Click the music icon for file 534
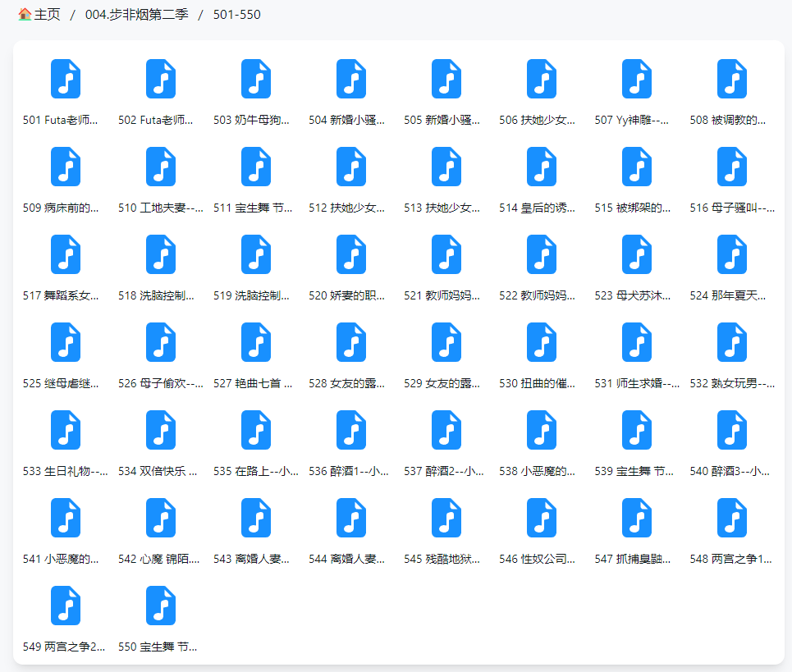792x672 pixels. point(161,431)
